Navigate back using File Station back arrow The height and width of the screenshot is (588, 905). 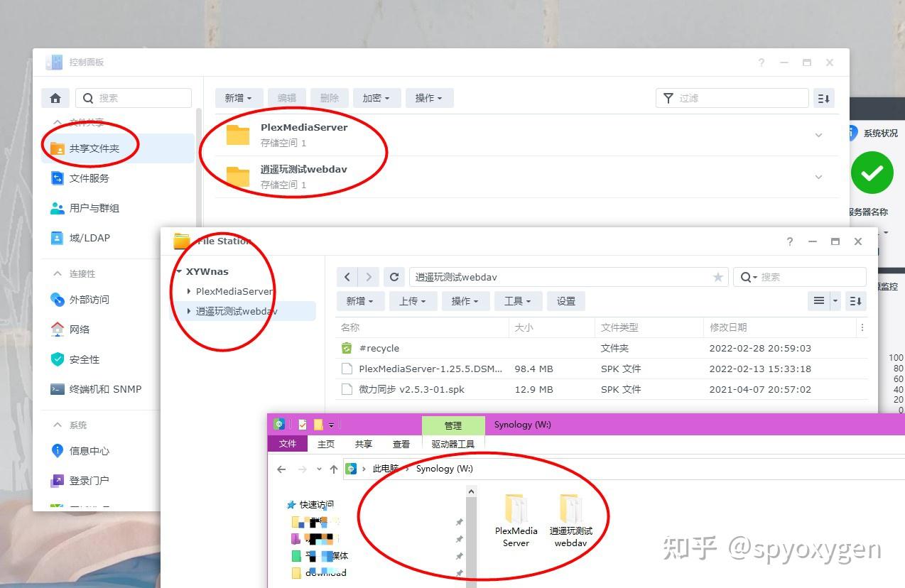347,277
